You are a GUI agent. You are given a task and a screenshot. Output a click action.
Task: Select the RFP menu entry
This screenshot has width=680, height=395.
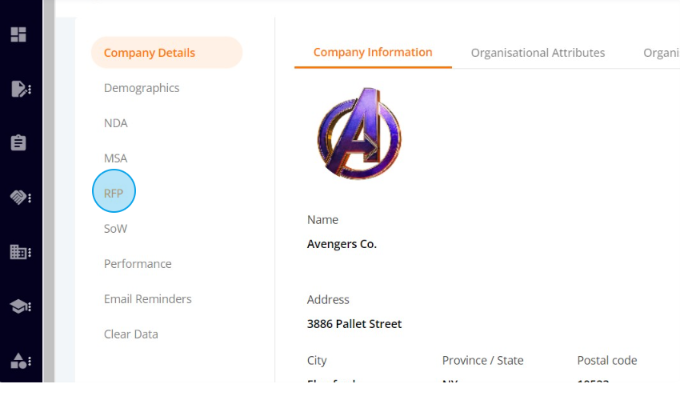click(114, 193)
